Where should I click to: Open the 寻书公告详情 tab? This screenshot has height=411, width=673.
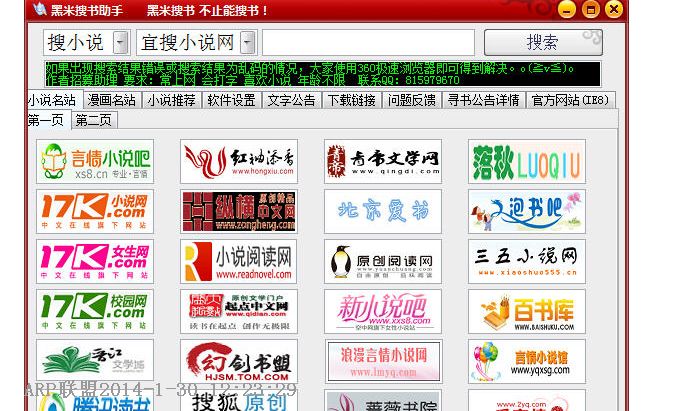tap(484, 100)
